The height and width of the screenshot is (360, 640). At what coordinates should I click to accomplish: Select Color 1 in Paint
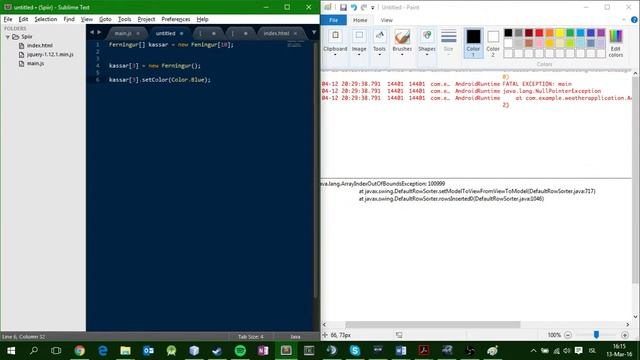click(473, 43)
